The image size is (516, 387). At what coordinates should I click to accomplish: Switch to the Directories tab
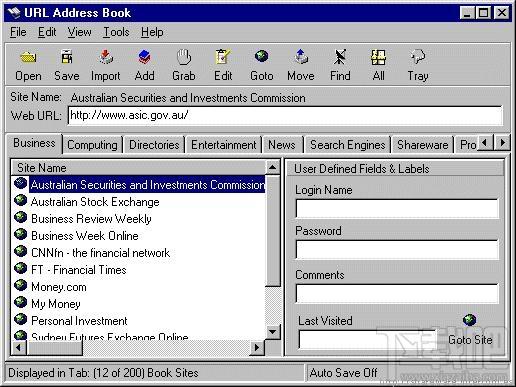[154, 145]
